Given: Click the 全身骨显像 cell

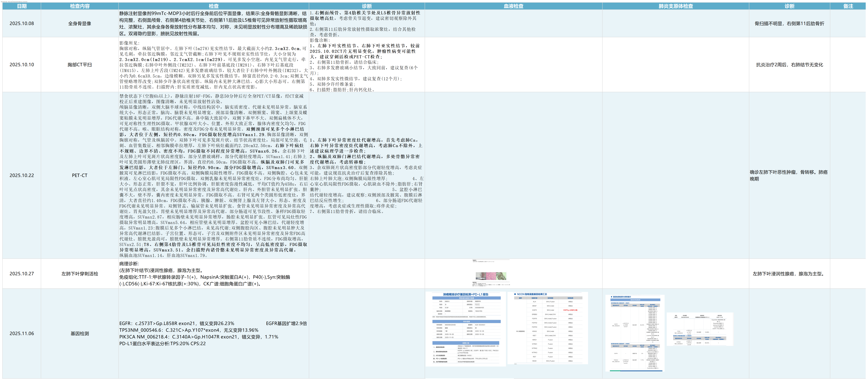Looking at the screenshot, I should (x=79, y=23).
